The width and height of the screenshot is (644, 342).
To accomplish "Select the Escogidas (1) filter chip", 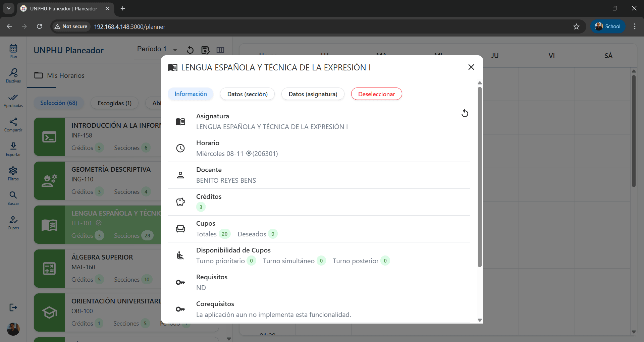I will (115, 103).
